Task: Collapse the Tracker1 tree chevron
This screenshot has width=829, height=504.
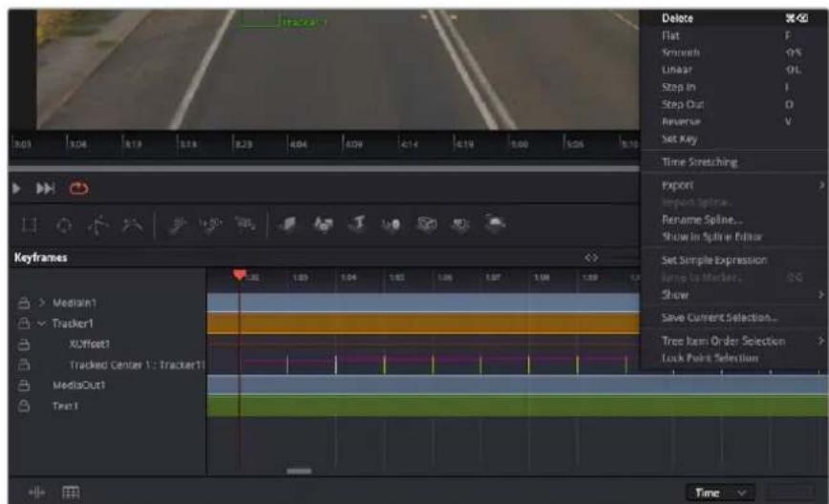Action: 42,324
